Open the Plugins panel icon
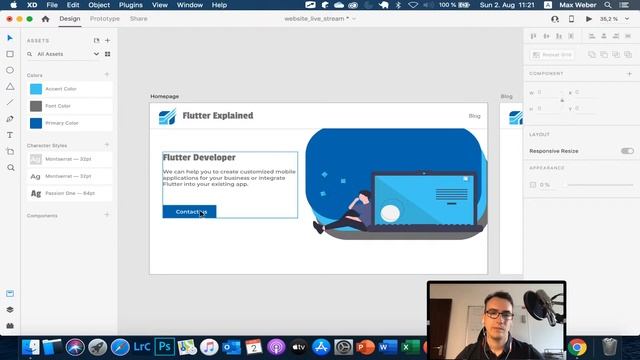 point(10,326)
